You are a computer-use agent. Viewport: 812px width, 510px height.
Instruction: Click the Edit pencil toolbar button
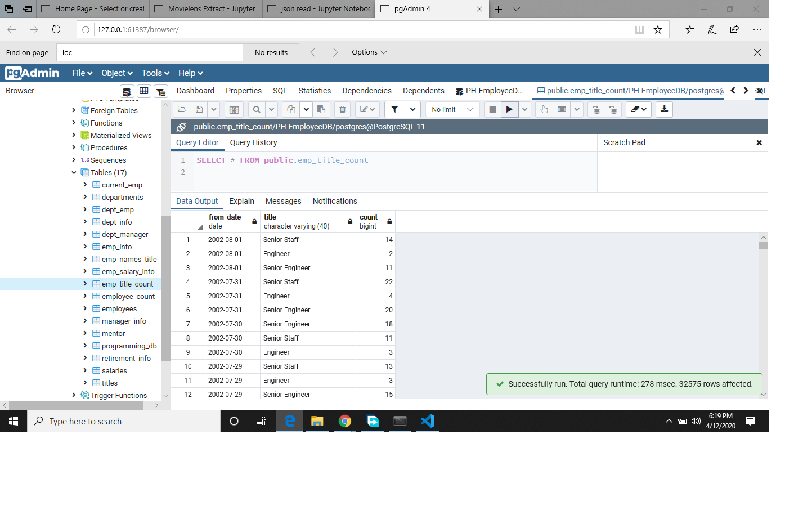[x=367, y=109]
